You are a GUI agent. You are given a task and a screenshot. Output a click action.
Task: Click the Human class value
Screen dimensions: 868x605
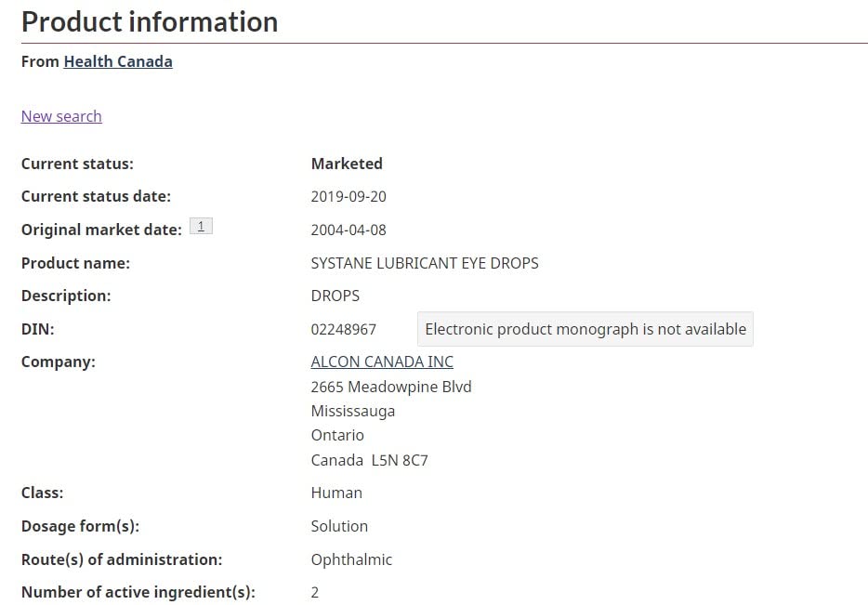tap(336, 493)
